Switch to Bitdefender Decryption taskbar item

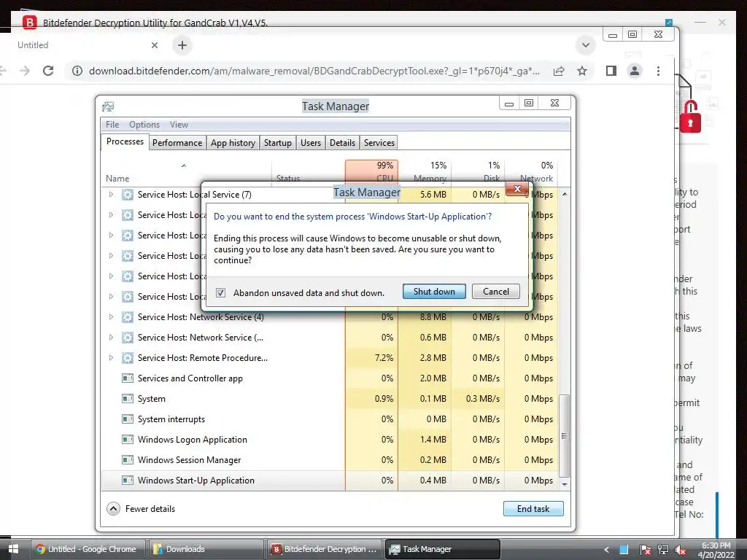pyautogui.click(x=325, y=549)
